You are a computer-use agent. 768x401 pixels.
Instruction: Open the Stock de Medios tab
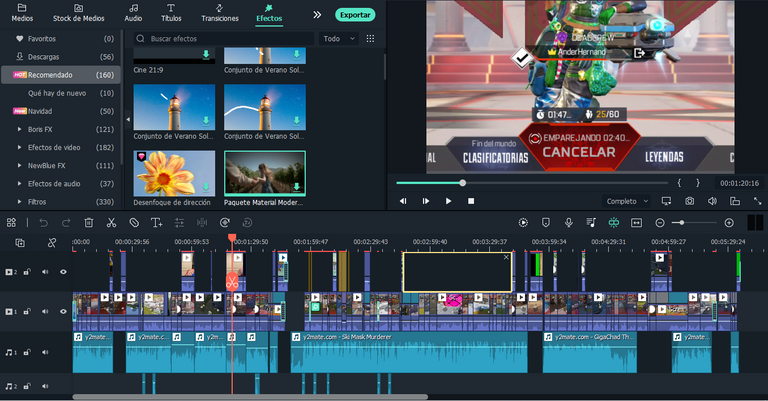click(x=78, y=13)
